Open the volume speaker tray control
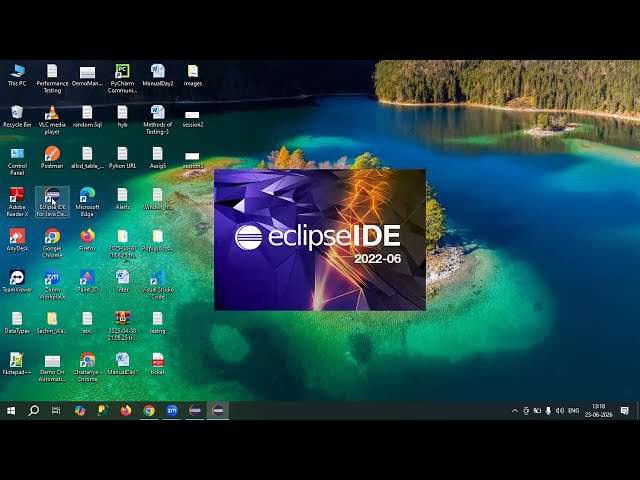The image size is (640, 480). click(560, 411)
